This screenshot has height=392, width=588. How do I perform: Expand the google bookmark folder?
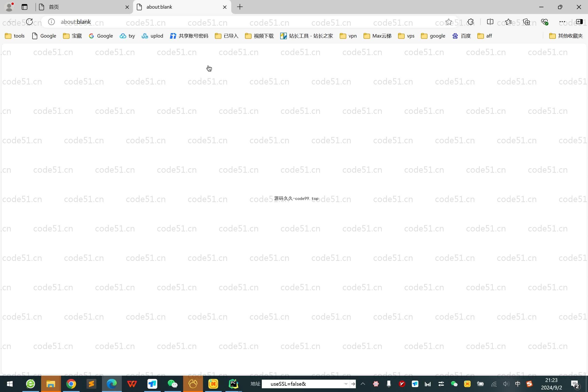point(433,36)
